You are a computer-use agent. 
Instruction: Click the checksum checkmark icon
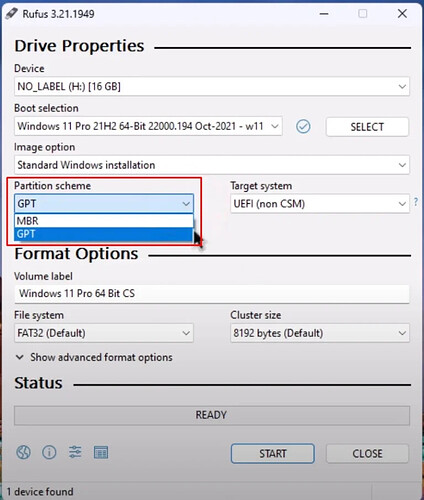pyautogui.click(x=303, y=127)
